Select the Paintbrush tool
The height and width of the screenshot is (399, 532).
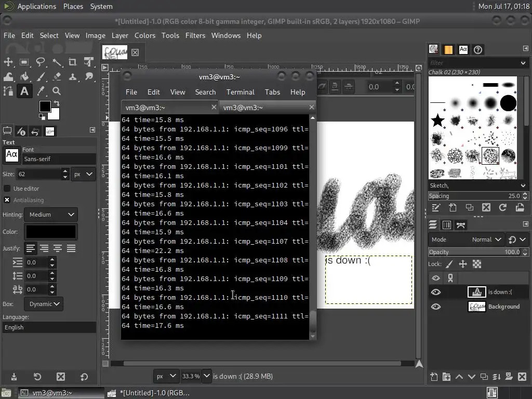pos(41,77)
